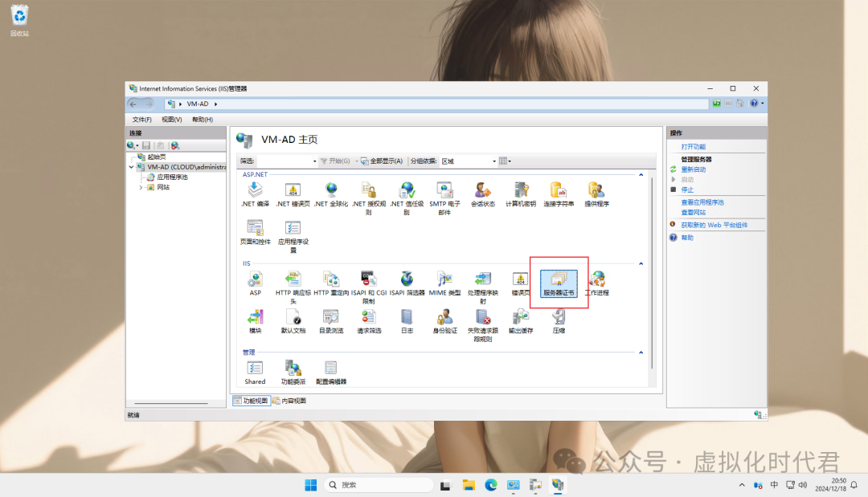The width and height of the screenshot is (868, 497).
Task: Select 起始页 in connections tree
Action: [x=157, y=157]
